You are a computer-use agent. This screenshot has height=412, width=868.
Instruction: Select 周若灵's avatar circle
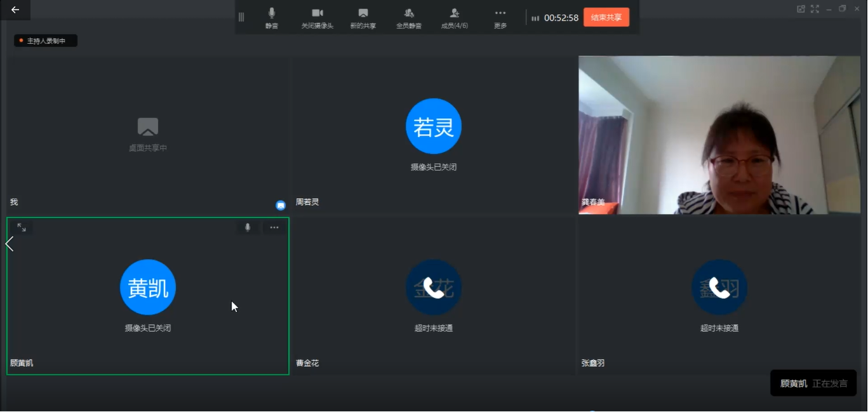click(x=433, y=126)
